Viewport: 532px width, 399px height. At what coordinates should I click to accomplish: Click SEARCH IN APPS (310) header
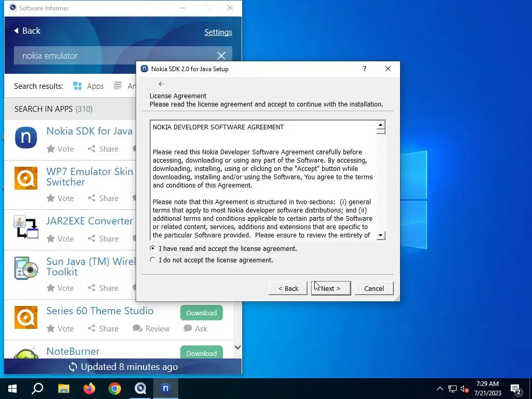click(54, 109)
